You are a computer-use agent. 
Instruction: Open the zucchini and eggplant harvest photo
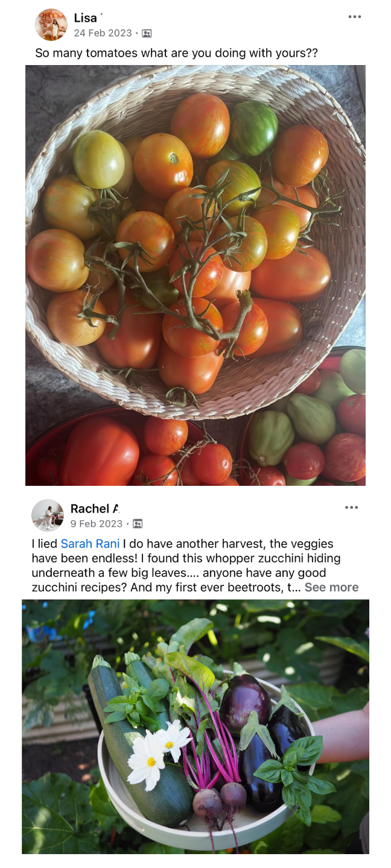coord(195,726)
